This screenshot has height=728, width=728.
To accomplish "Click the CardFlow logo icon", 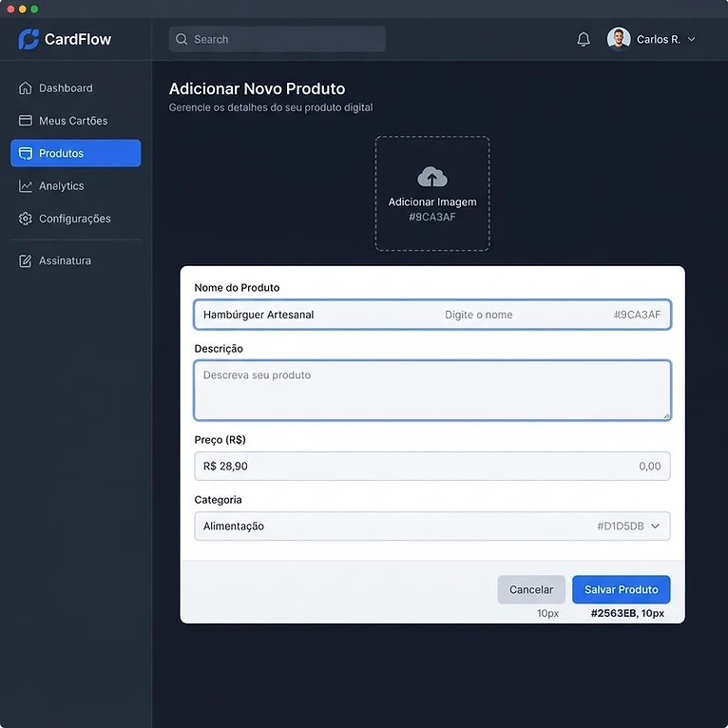I will click(x=29, y=39).
